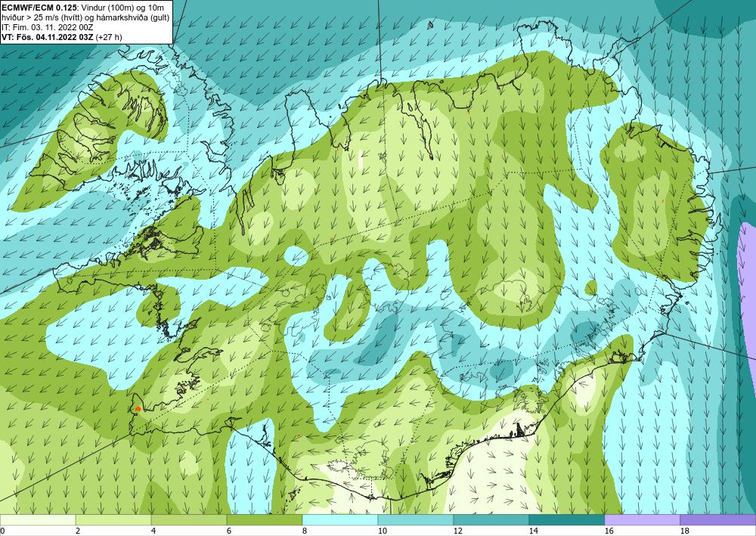Click the valid time 'VT: Fös. 04.11.2022 03Z'
Image resolution: width=756 pixels, height=536 pixels.
tap(48, 37)
